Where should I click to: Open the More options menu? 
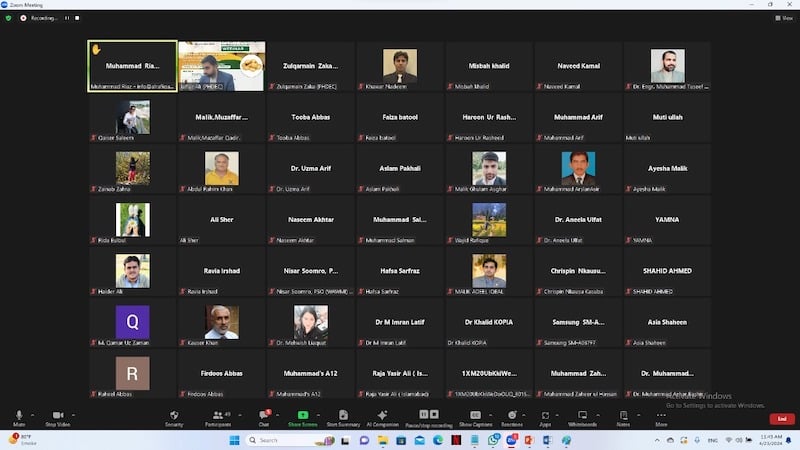point(661,416)
